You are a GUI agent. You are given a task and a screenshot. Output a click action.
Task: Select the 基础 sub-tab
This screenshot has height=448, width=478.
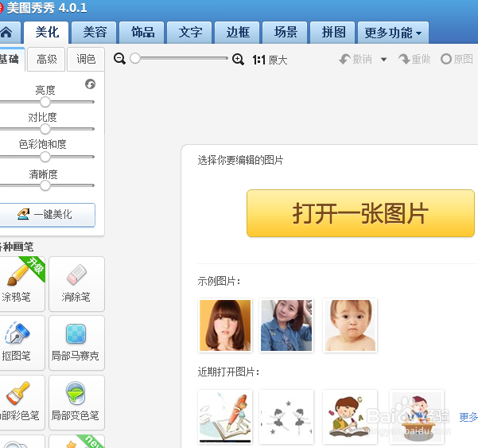click(x=12, y=59)
